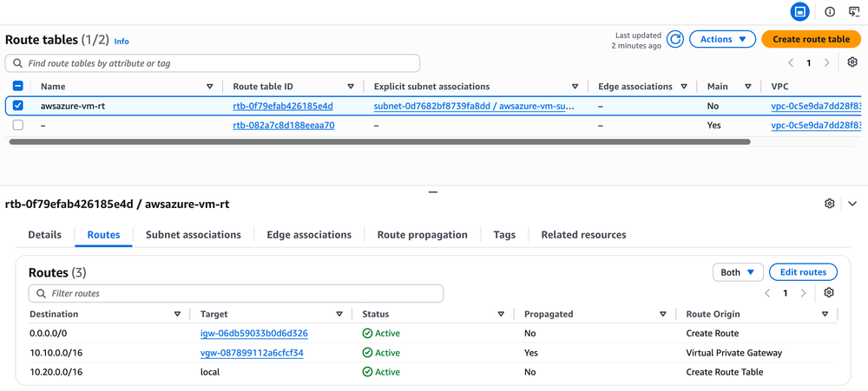The image size is (868, 391).
Task: Select the 10.10.0.0/16 destination cell
Action: [56, 352]
